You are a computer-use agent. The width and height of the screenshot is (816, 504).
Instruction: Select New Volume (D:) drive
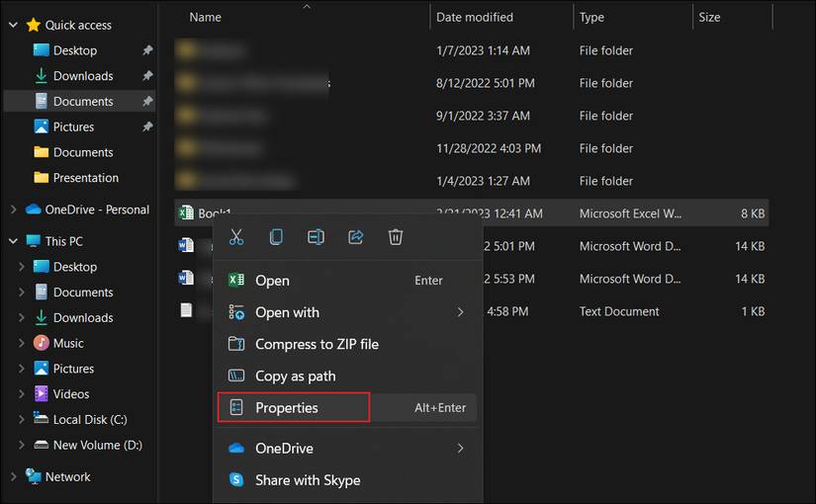click(x=97, y=446)
